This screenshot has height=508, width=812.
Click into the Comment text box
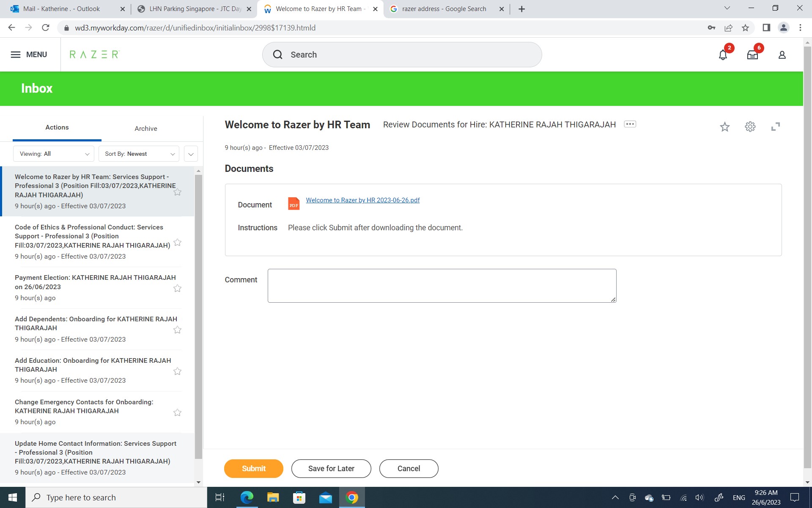click(442, 286)
